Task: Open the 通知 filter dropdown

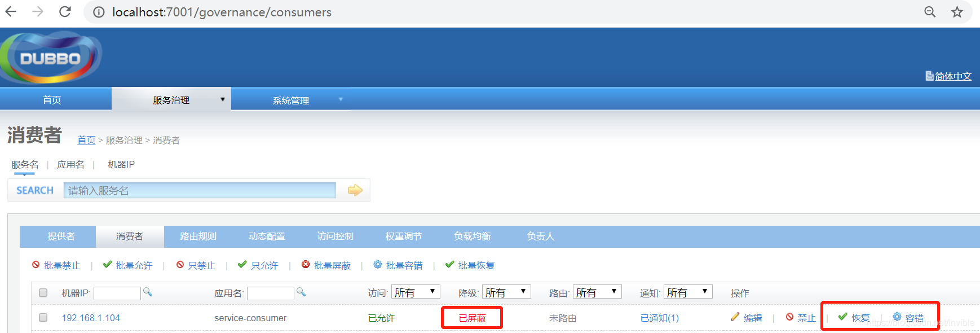Action: pos(688,292)
